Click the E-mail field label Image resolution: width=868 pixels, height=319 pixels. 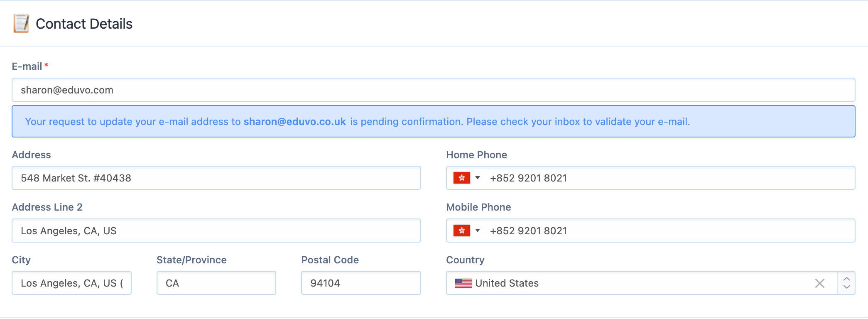click(27, 66)
